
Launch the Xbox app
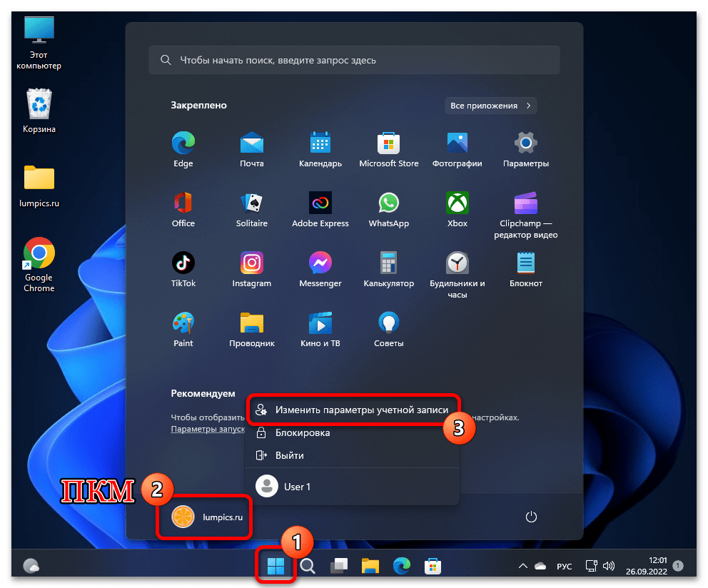(x=457, y=210)
